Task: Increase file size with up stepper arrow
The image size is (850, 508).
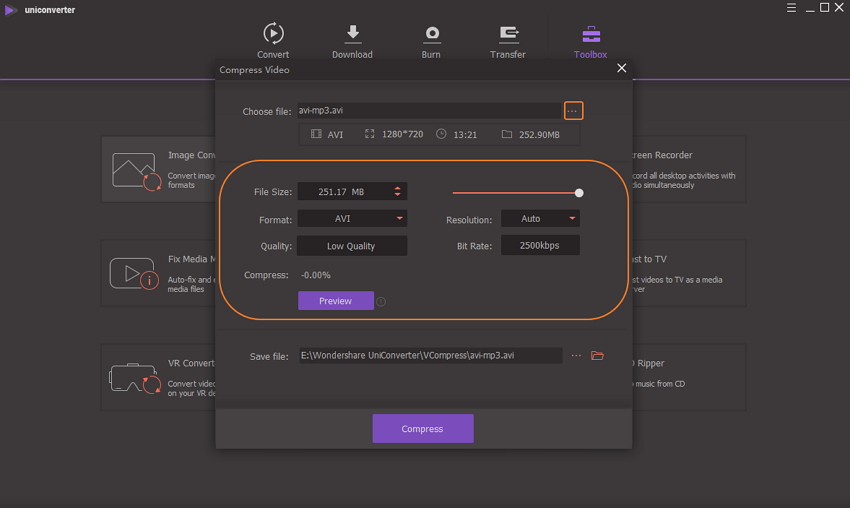Action: click(x=397, y=188)
